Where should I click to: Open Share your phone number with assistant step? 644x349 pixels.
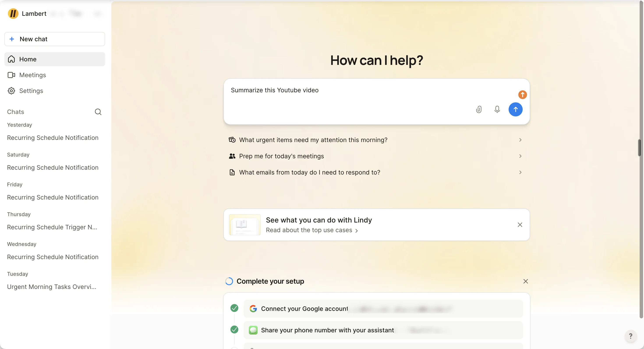click(x=383, y=331)
